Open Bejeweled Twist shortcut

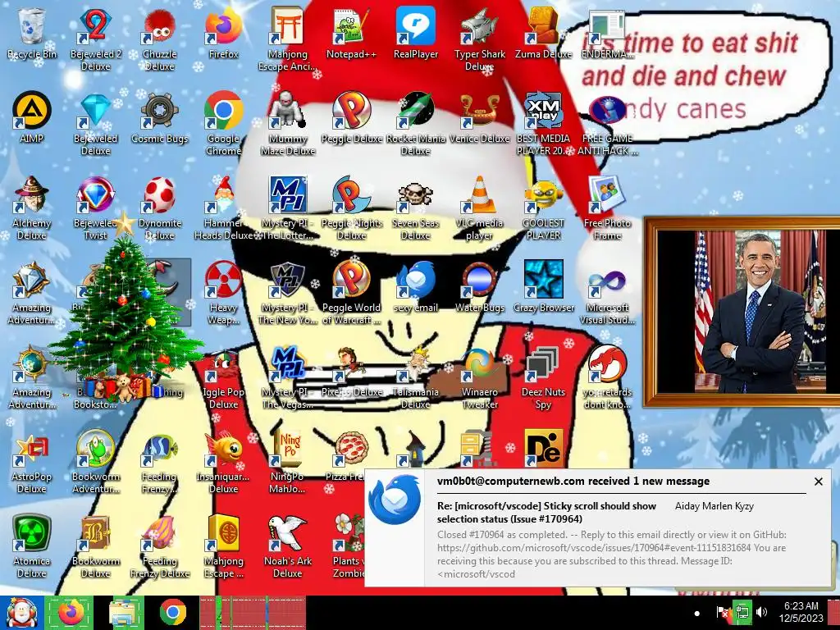(95, 208)
